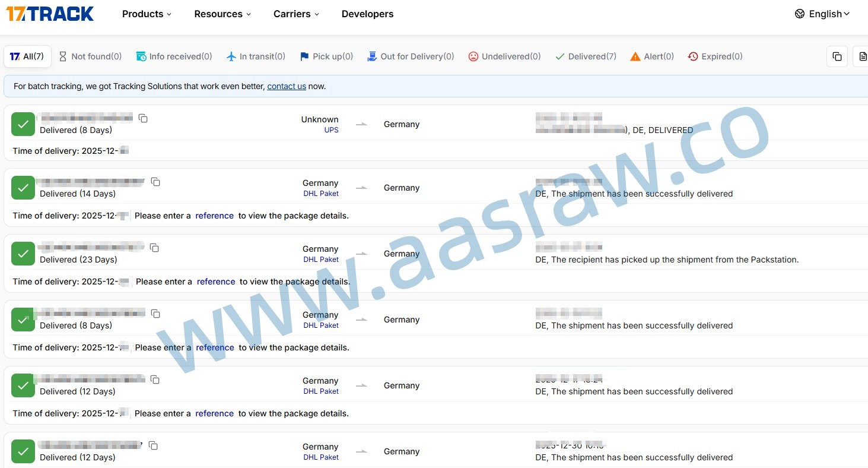Switch to the Delivered(7) tab

tap(586, 56)
